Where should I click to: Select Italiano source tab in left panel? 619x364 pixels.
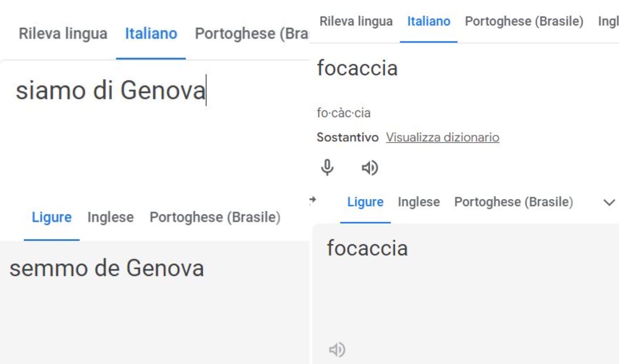click(151, 34)
